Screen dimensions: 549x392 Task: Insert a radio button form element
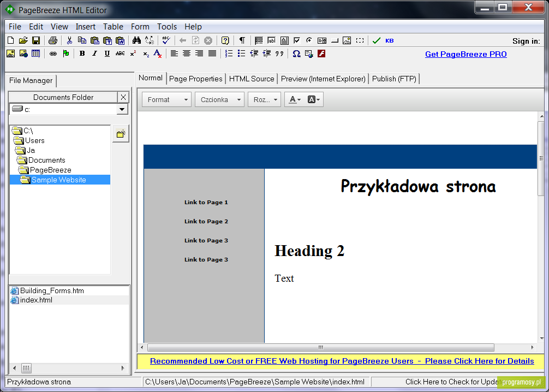[x=309, y=40]
